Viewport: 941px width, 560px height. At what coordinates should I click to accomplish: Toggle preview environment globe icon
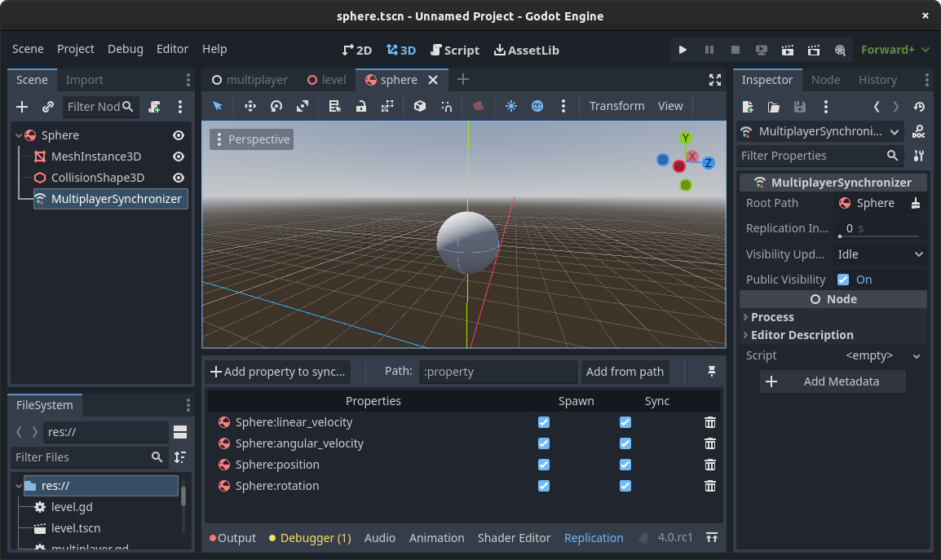(537, 106)
